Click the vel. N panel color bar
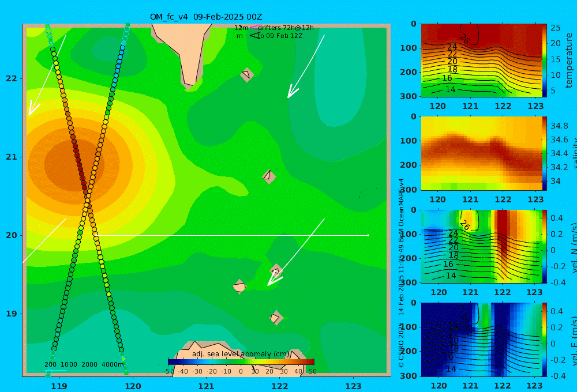The height and width of the screenshot is (392, 577). point(545,246)
